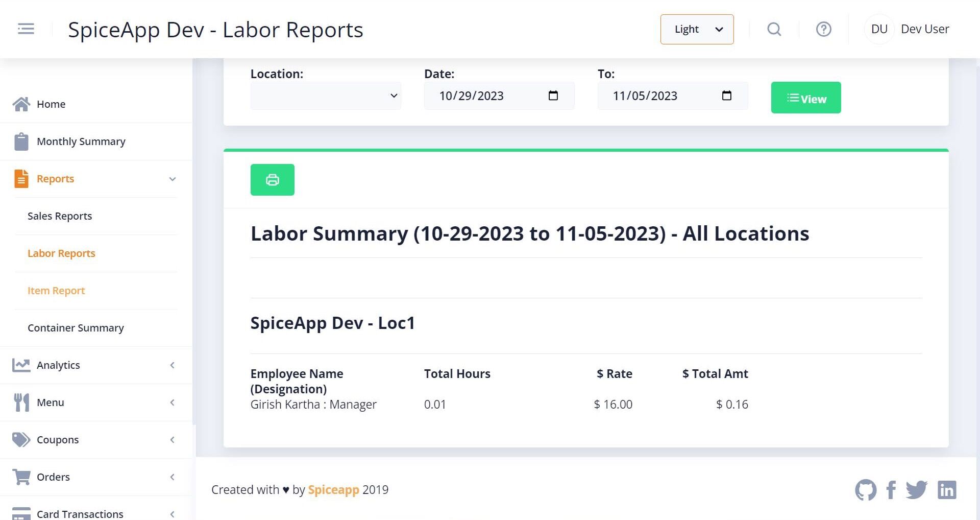Click the Monthly Summary clipboard icon
The height and width of the screenshot is (520, 980).
tap(21, 141)
